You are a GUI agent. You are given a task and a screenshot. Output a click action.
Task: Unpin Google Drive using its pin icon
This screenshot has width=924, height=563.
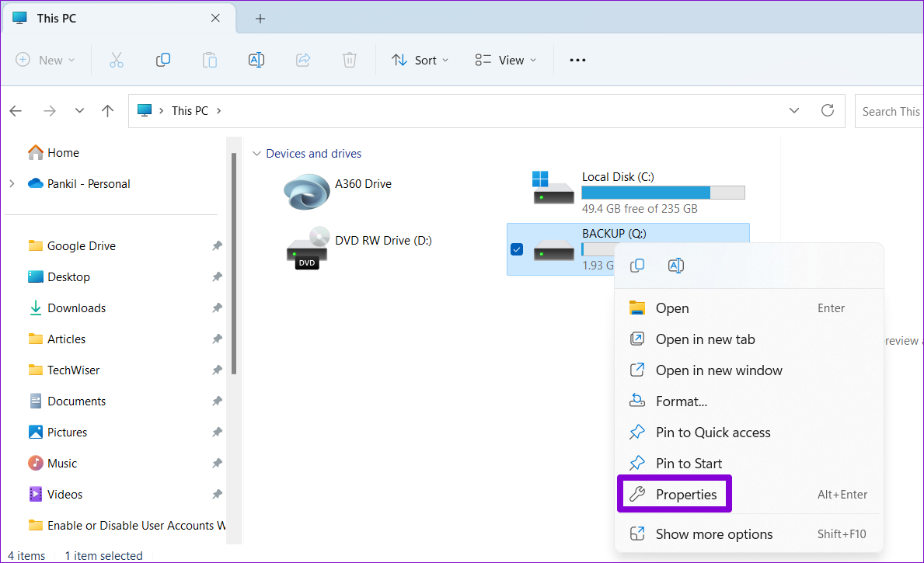pos(218,246)
